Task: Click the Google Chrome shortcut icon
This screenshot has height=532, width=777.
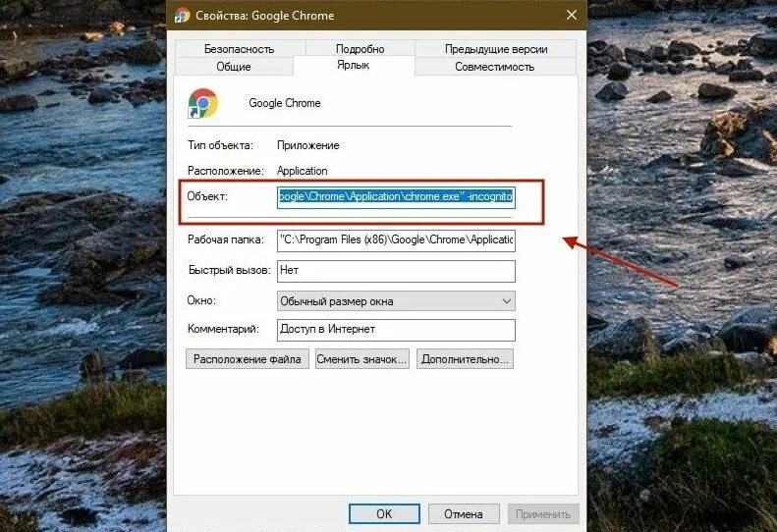Action: coord(202,103)
